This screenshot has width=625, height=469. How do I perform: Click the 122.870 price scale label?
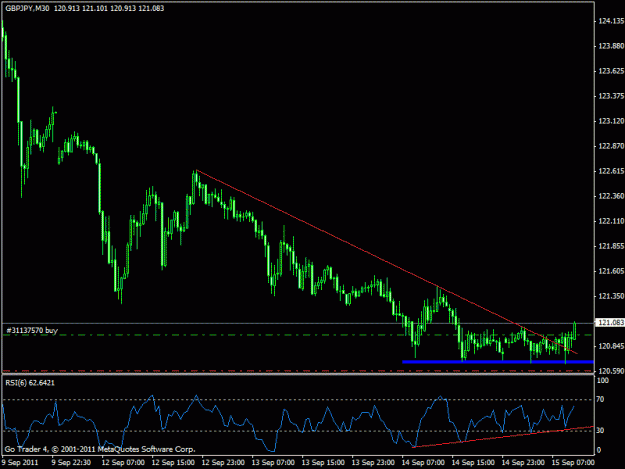[611, 146]
